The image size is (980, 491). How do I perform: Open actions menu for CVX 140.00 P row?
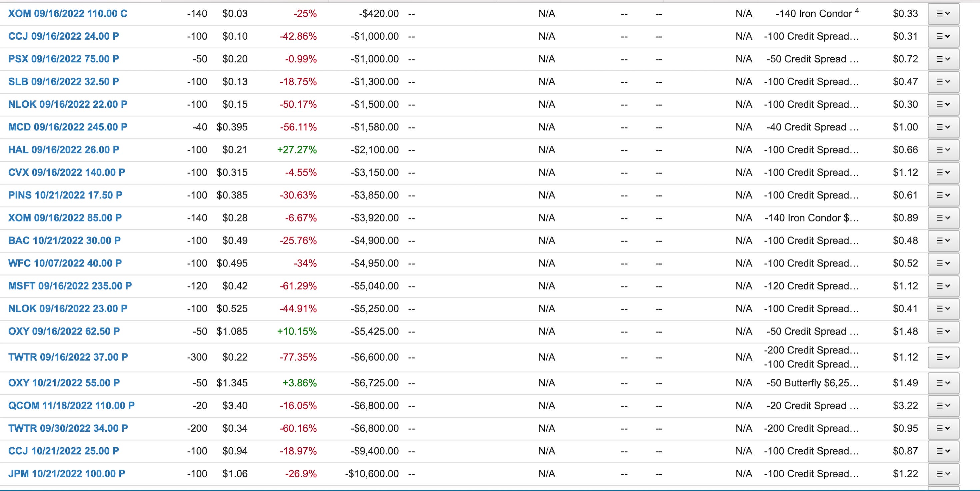click(x=943, y=172)
